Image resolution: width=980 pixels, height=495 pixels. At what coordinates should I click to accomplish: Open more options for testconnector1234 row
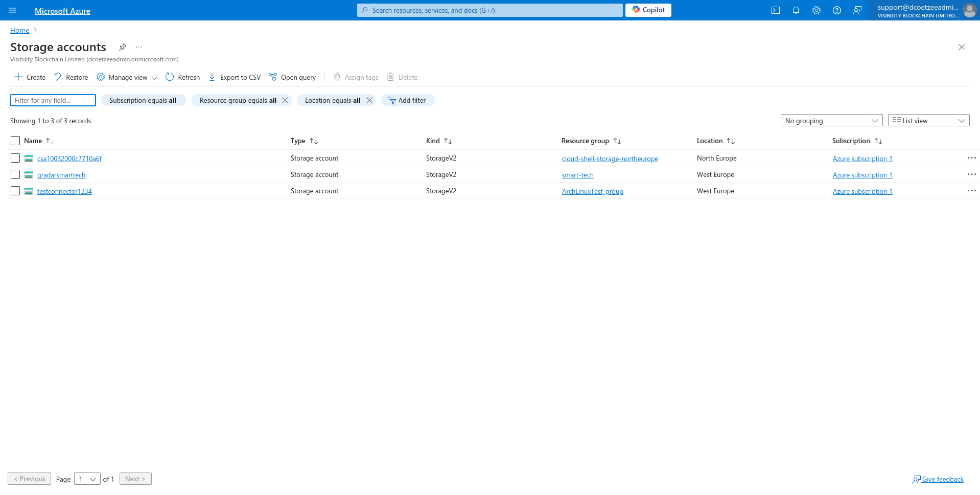tap(971, 191)
